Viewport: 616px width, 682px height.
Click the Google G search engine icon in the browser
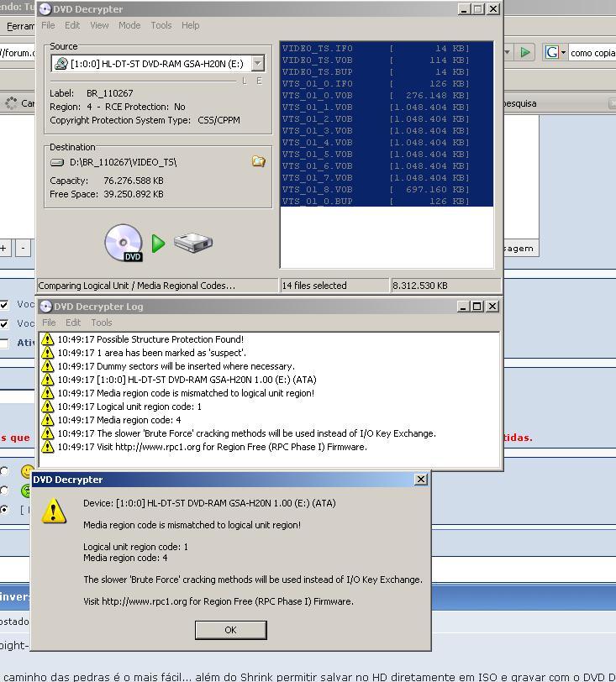click(551, 53)
